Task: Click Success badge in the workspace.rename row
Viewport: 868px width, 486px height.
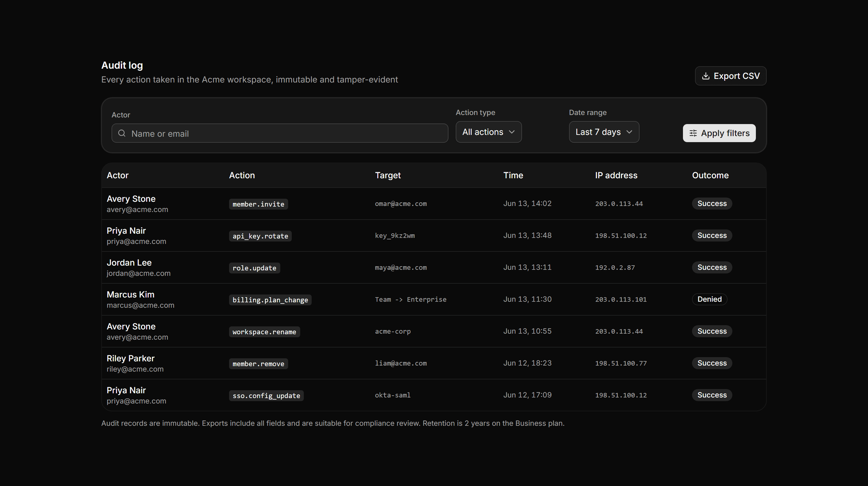Action: pos(712,331)
